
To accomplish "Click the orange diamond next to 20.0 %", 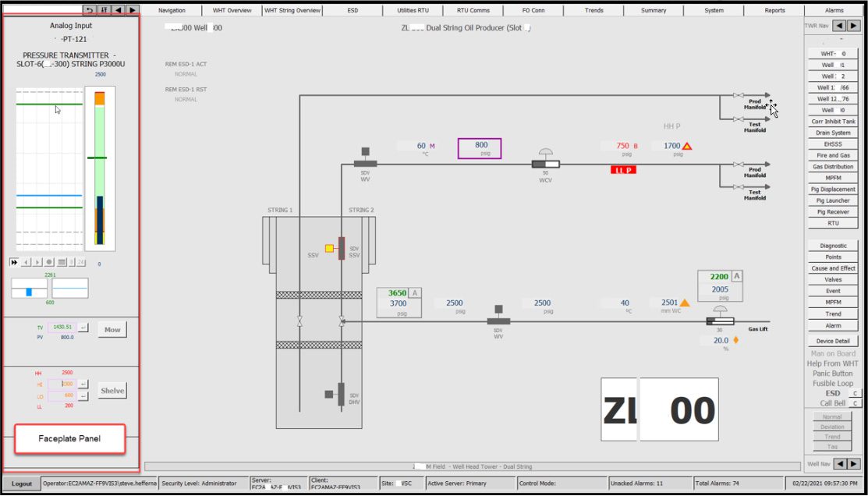I will (x=736, y=341).
